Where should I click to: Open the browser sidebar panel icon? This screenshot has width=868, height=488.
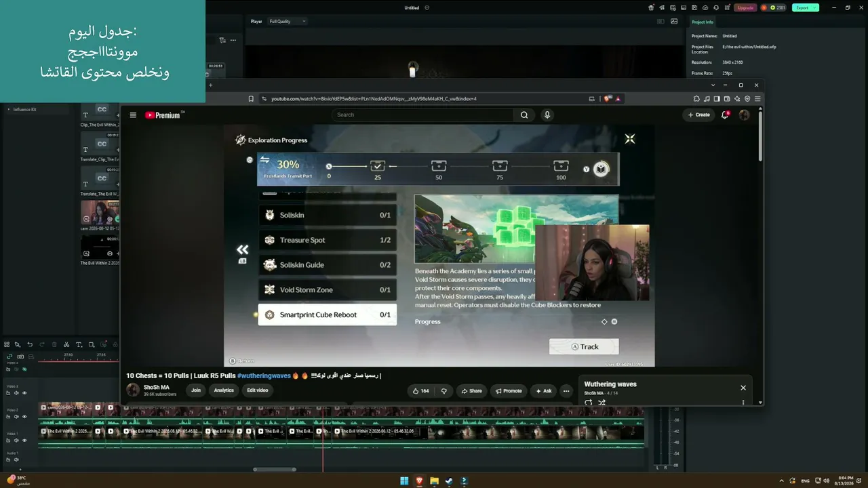click(717, 98)
